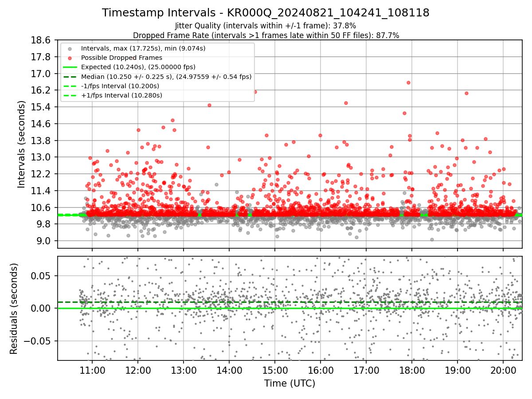Click the 17.8 y-axis tick label
The height and width of the screenshot is (399, 532).
coord(41,57)
